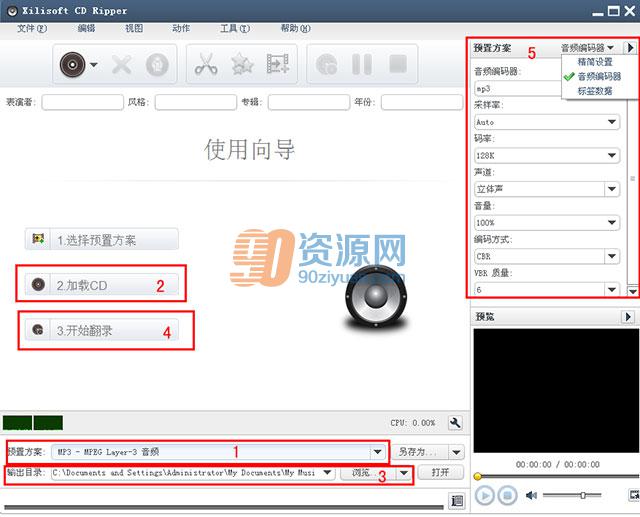Click the add-to-filmstrip toolbar icon

coord(278,64)
